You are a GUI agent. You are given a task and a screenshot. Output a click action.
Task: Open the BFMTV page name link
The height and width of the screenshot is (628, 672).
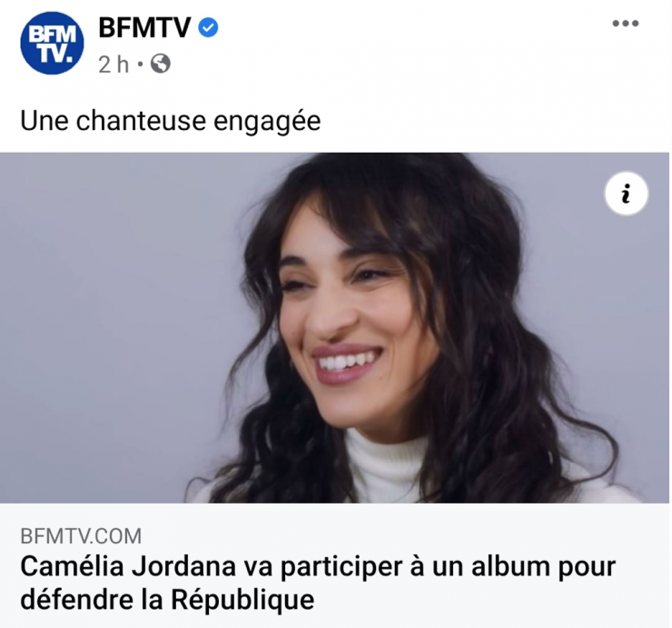(144, 28)
